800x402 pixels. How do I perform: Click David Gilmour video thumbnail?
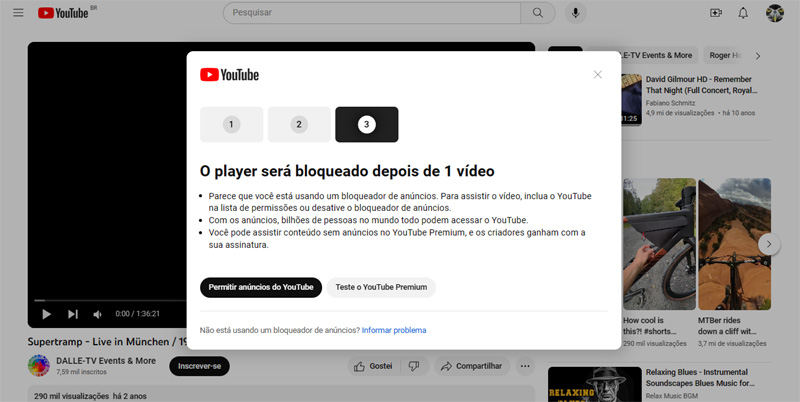631,99
